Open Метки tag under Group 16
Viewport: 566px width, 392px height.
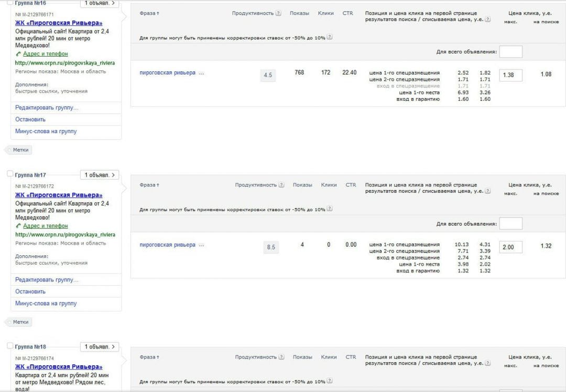point(19,150)
